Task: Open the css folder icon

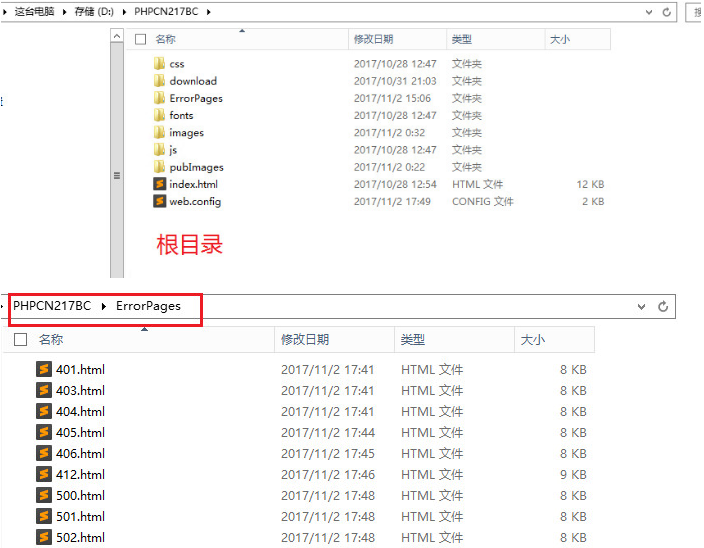Action: [x=159, y=64]
